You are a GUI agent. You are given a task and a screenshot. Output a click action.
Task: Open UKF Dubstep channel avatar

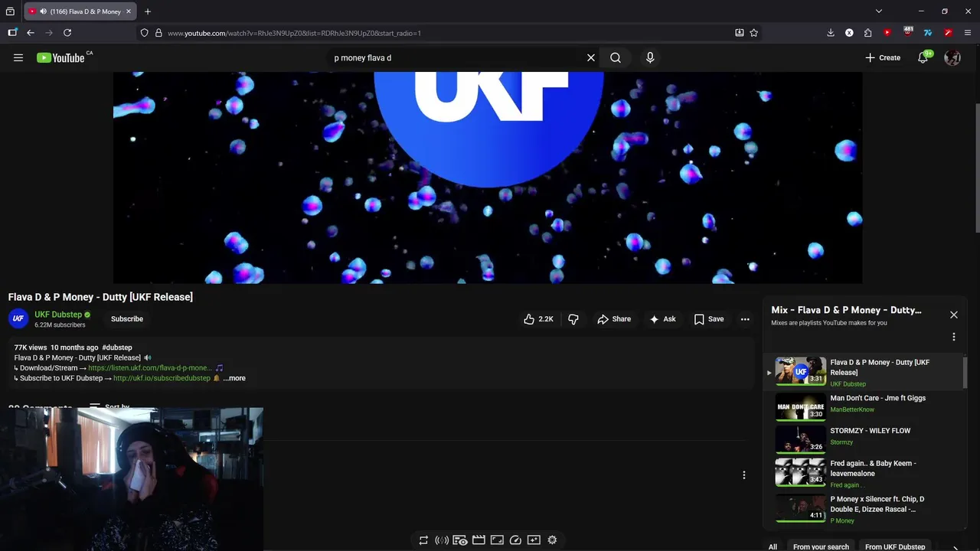coord(18,318)
